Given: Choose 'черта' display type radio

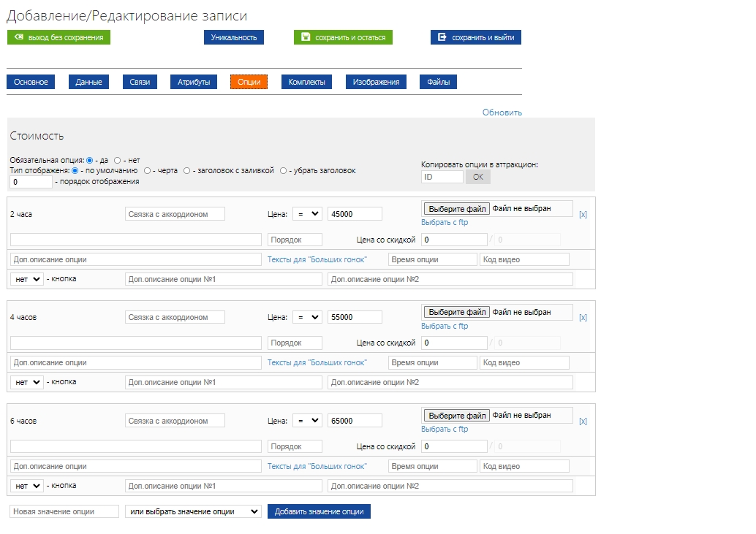Looking at the screenshot, I should (x=147, y=170).
